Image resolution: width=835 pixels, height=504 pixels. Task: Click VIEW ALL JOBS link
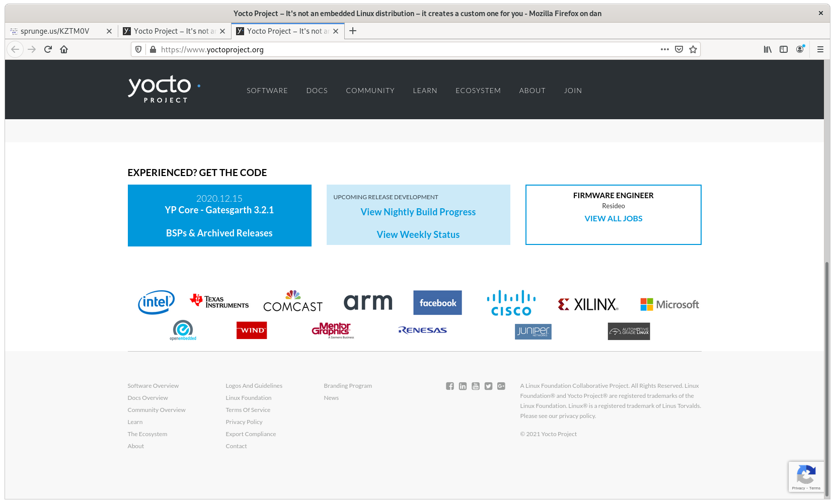click(x=614, y=218)
